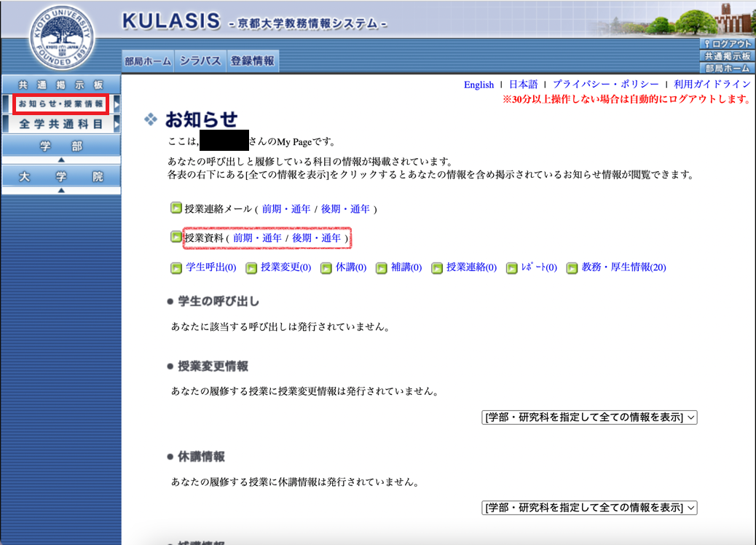Switch language to English
The height and width of the screenshot is (545, 756).
click(x=479, y=85)
